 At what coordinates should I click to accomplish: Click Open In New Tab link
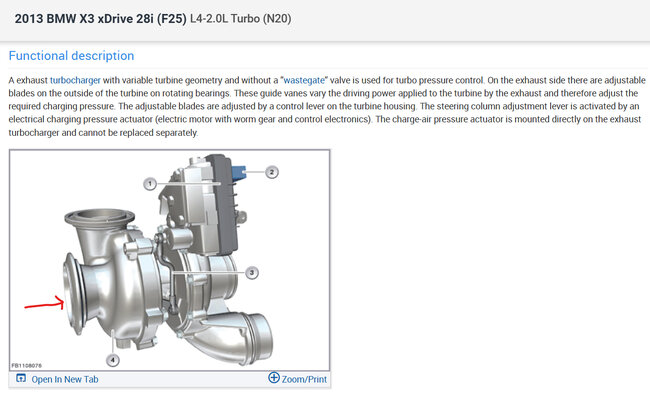[x=65, y=379]
